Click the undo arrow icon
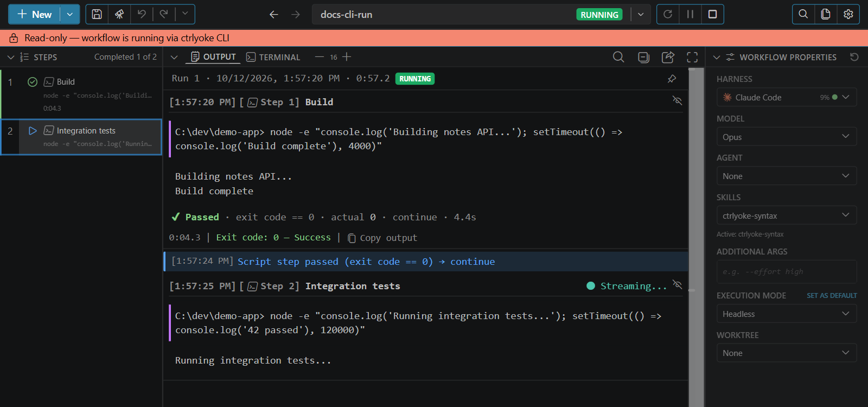 [142, 14]
